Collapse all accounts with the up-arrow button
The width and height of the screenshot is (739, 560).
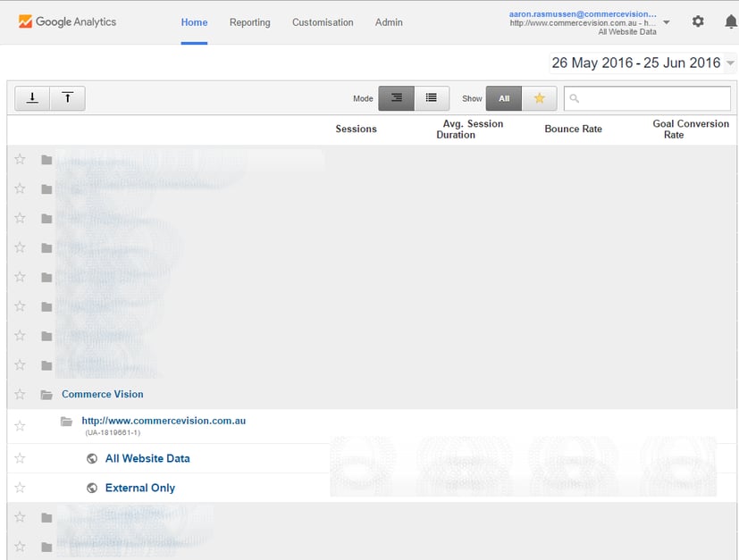(67, 98)
